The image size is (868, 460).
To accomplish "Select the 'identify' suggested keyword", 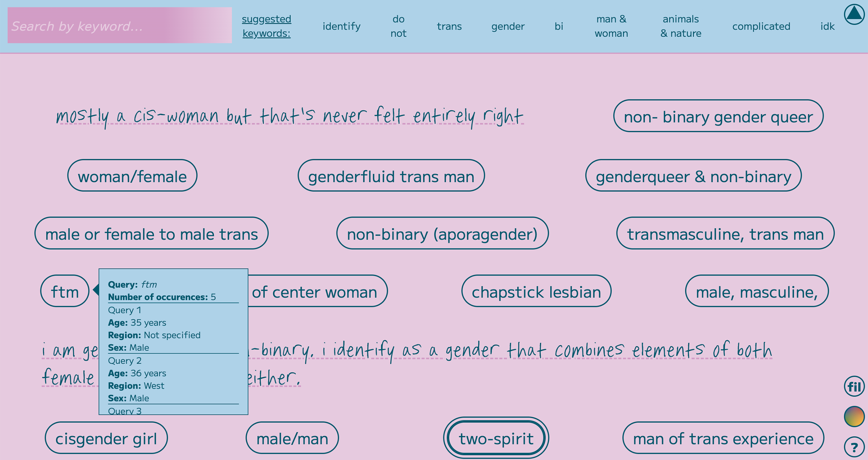I will (341, 26).
